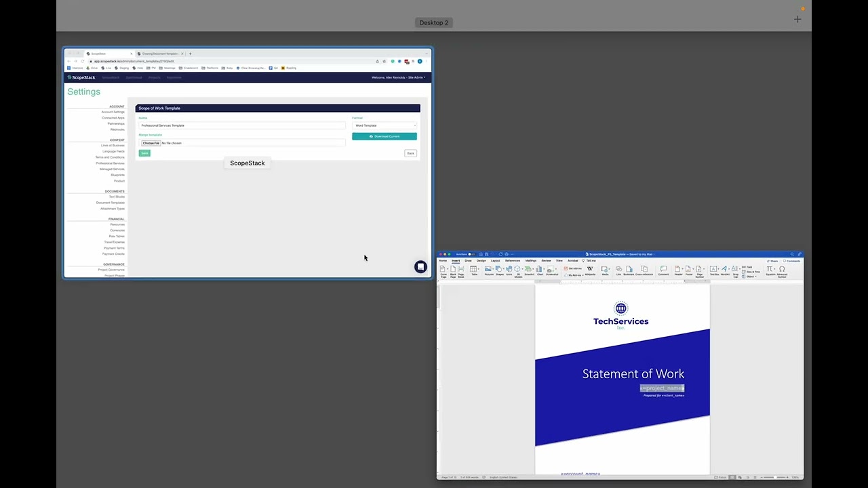Open Partnerships in settings sidebar

click(116, 123)
